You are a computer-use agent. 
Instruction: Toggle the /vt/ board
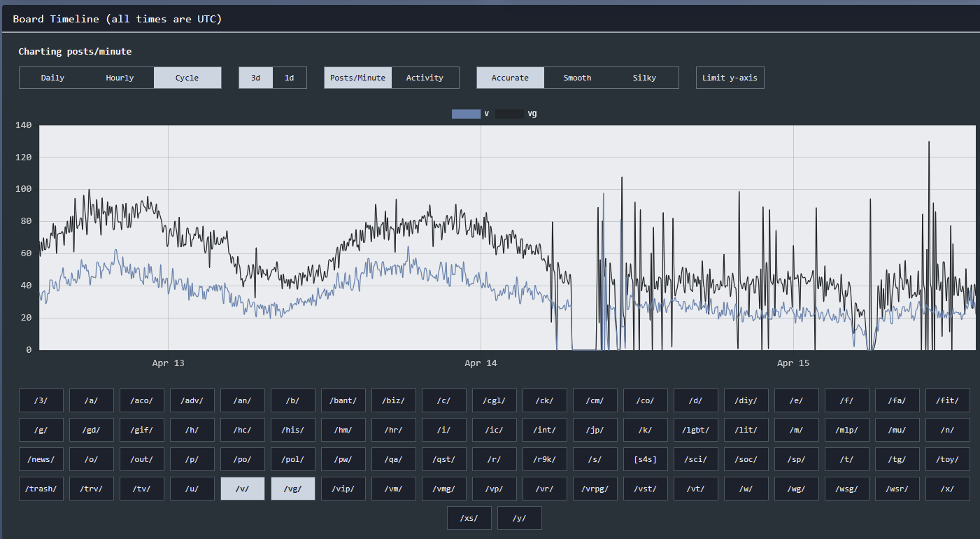pyautogui.click(x=696, y=489)
